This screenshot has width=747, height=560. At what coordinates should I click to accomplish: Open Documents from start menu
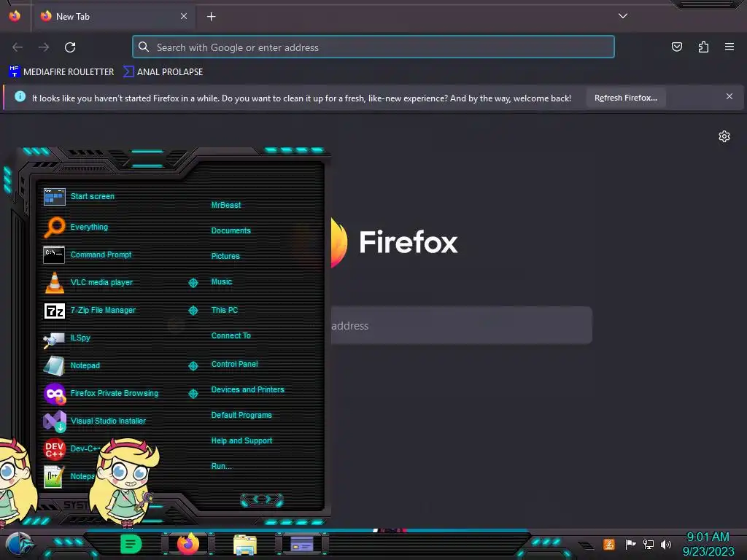click(x=231, y=230)
